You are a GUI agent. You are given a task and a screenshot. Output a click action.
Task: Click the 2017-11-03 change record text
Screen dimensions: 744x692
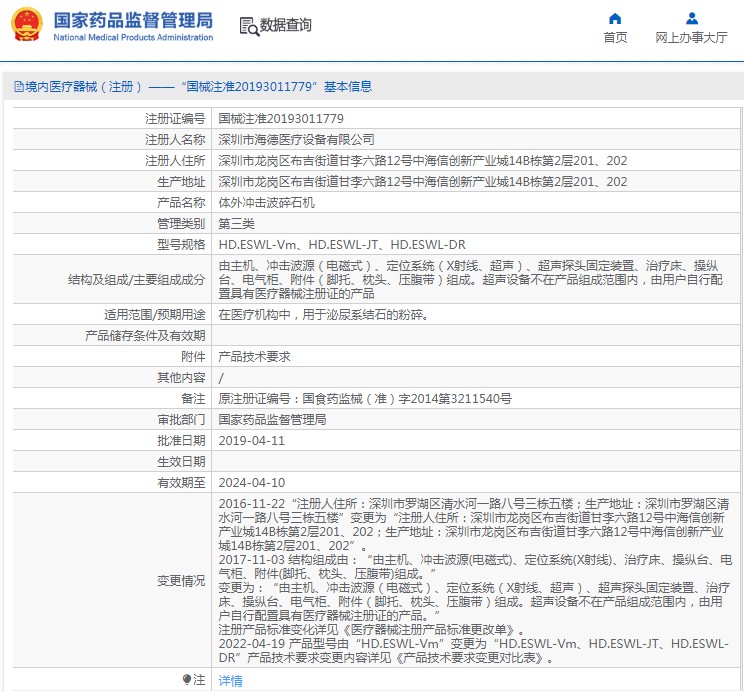click(x=475, y=588)
